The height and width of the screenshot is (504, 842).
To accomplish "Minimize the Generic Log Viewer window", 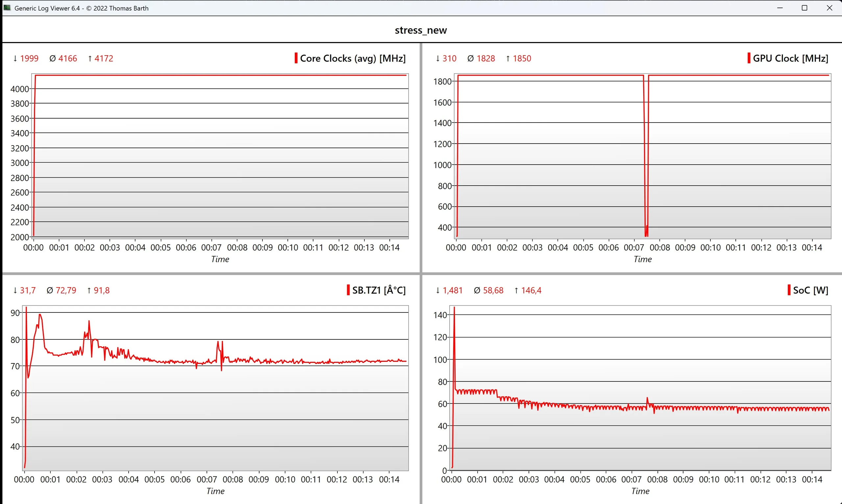I will point(780,8).
